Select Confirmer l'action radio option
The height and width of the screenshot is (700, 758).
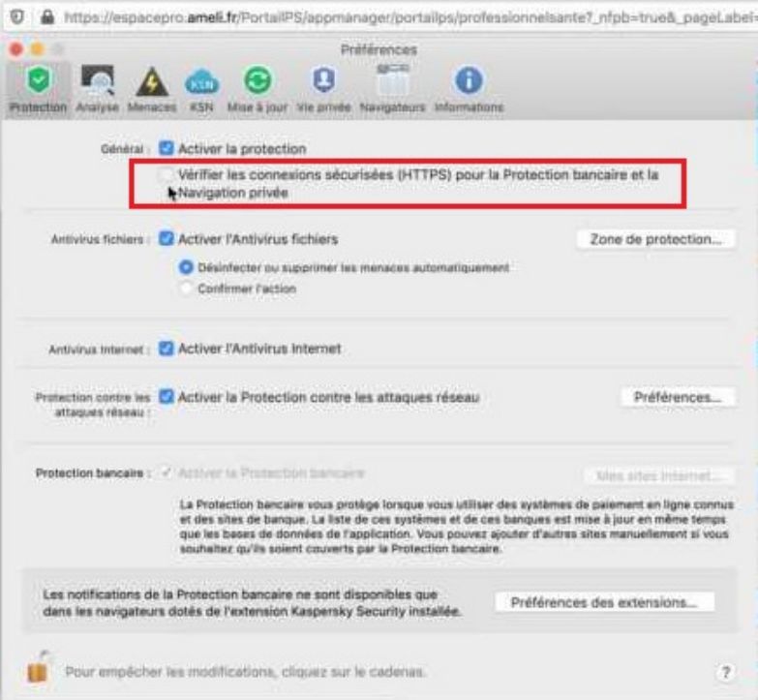(x=186, y=289)
